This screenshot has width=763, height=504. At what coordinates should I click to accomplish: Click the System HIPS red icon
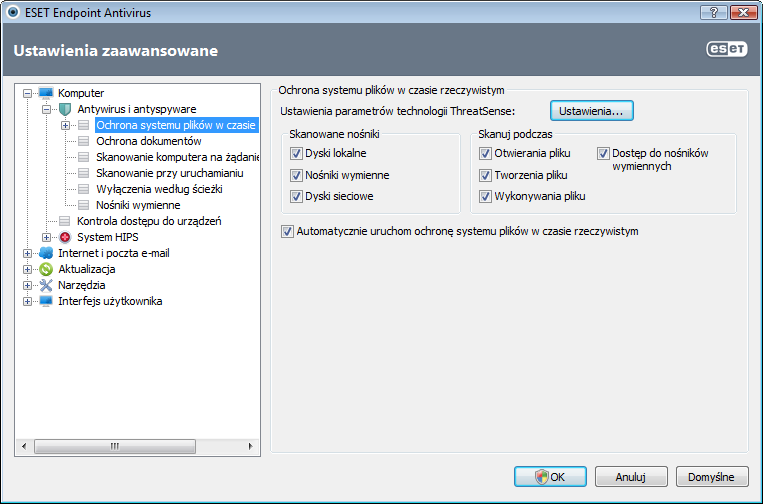coord(65,237)
